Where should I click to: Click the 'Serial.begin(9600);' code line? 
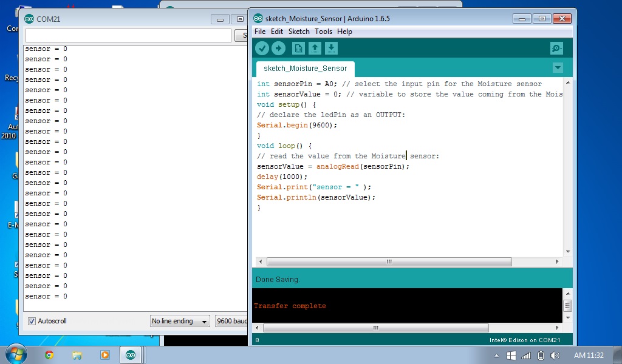[x=297, y=125]
